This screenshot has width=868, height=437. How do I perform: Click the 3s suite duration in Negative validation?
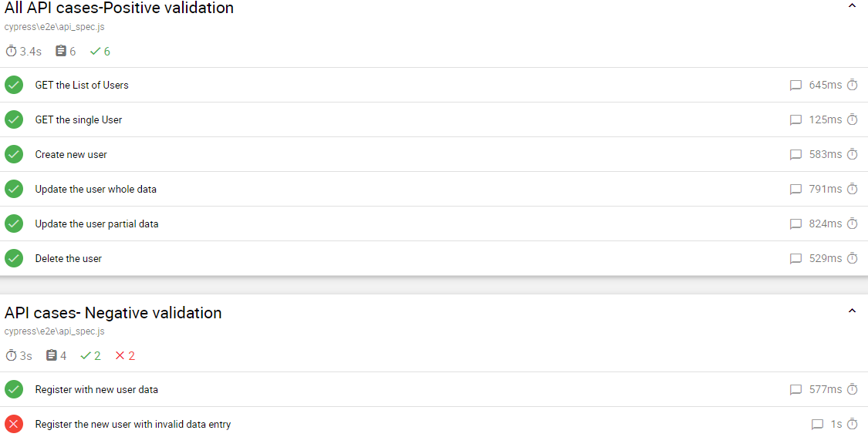(x=19, y=355)
